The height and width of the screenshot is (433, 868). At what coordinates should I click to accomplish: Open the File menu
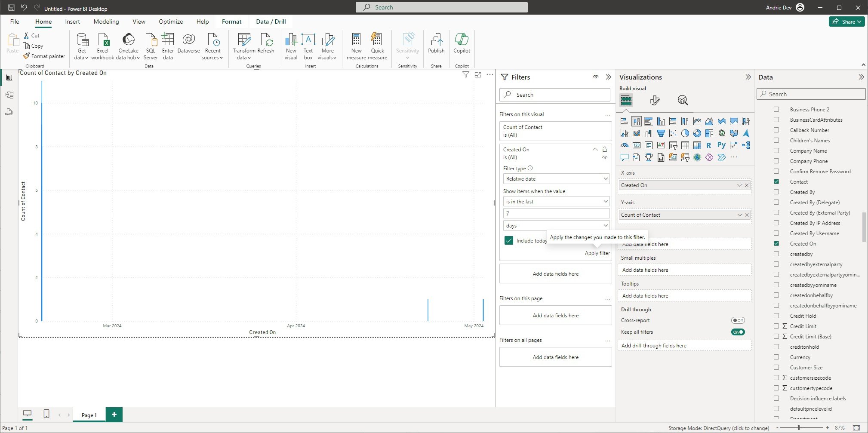[15, 21]
